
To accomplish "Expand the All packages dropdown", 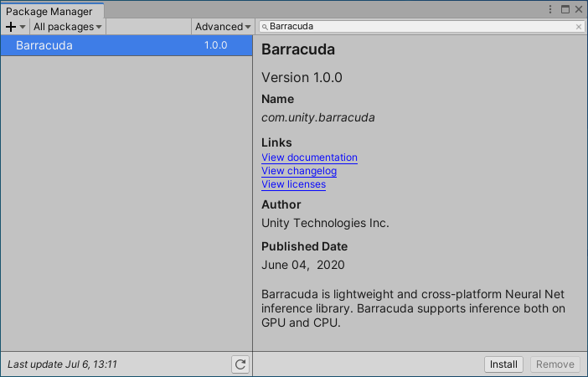I will [68, 27].
